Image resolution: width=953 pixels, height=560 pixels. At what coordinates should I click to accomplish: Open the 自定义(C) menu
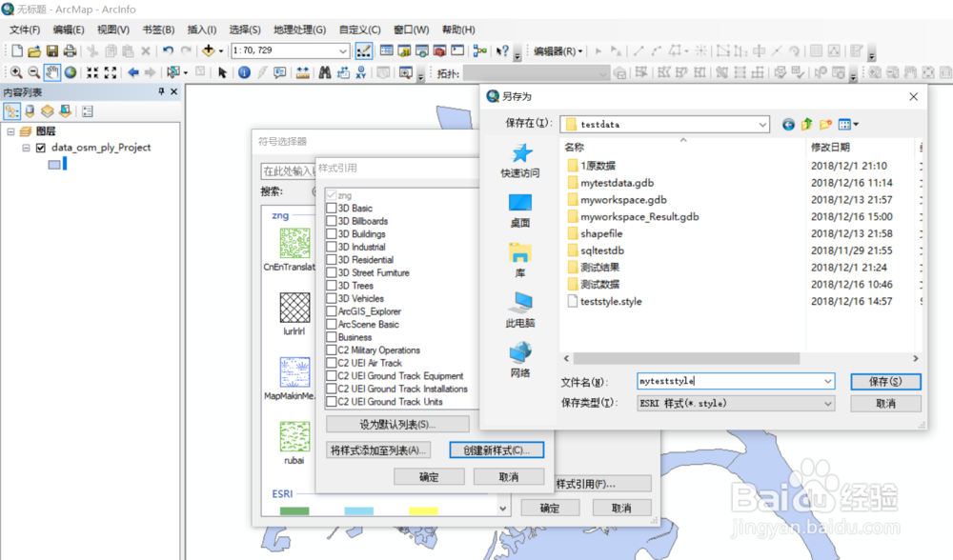click(360, 30)
